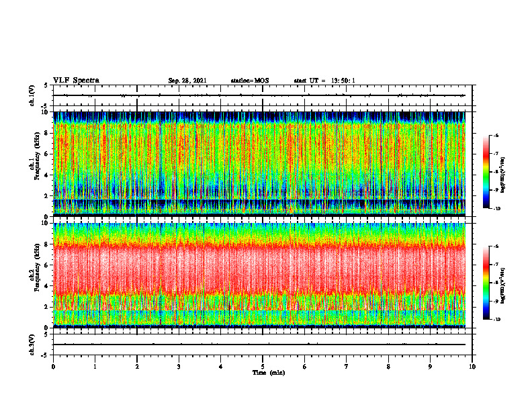Click time axis tick label "10"
The image size is (532, 411).
click(x=472, y=367)
